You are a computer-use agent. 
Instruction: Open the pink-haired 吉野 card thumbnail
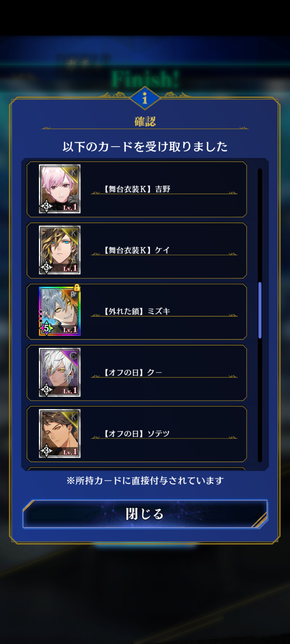[60, 189]
